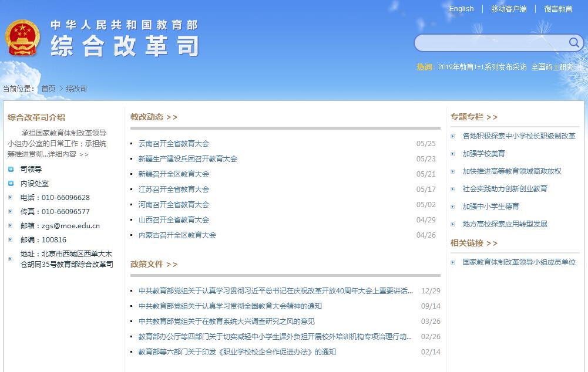The width and height of the screenshot is (588, 372).
Task: Open the 微言教育 top link
Action: [558, 9]
